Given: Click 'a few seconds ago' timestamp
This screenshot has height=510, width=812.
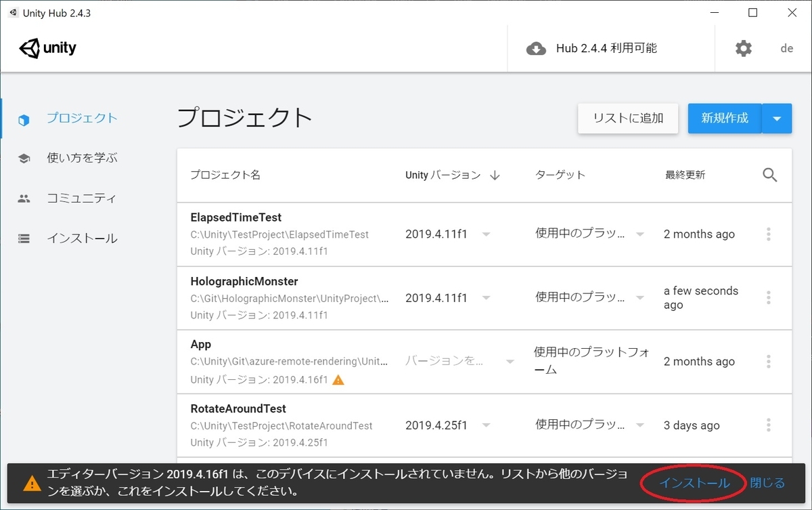Looking at the screenshot, I should coord(701,298).
